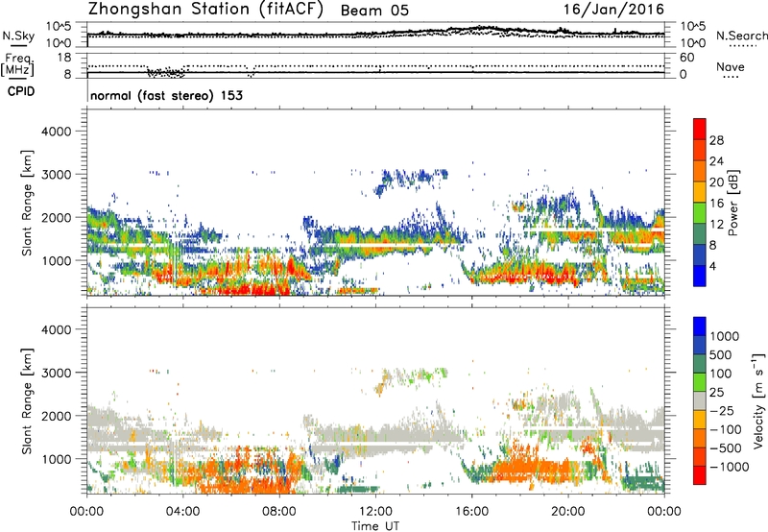Click the '1000' label on velocity panel range axis
This screenshot has width=768, height=532.
[x=56, y=459]
